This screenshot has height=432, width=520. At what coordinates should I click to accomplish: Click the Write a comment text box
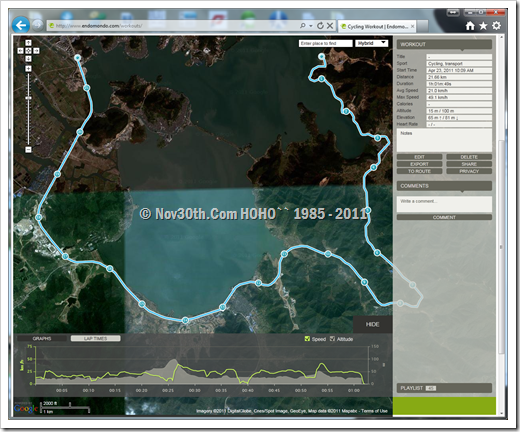point(444,204)
